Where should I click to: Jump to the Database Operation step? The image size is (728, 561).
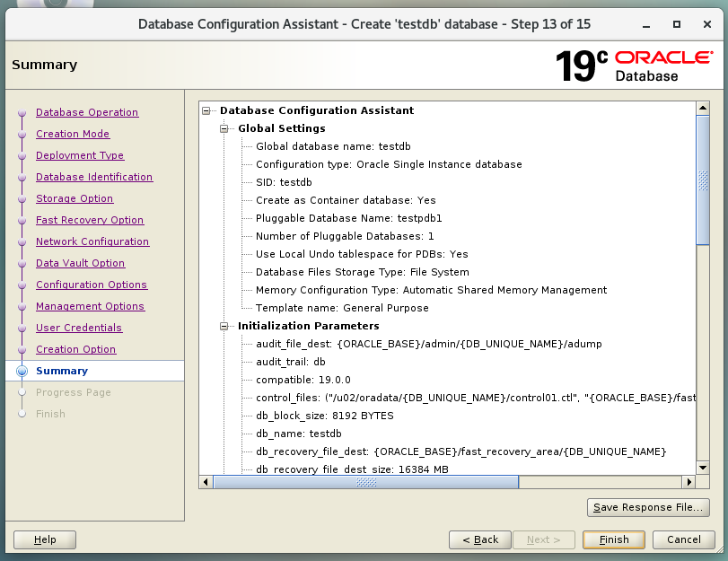click(x=87, y=112)
